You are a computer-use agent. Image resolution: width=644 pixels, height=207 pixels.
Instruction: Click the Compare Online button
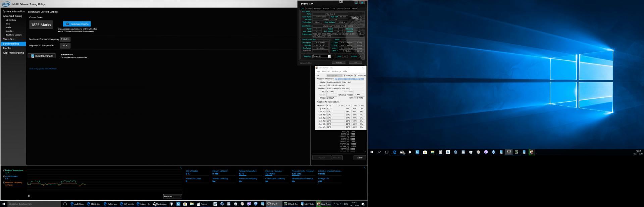(x=77, y=24)
